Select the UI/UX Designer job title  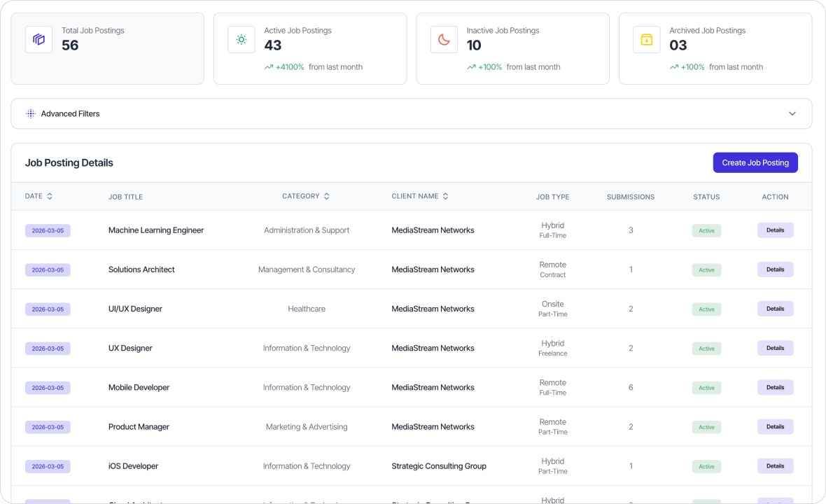pyautogui.click(x=134, y=309)
